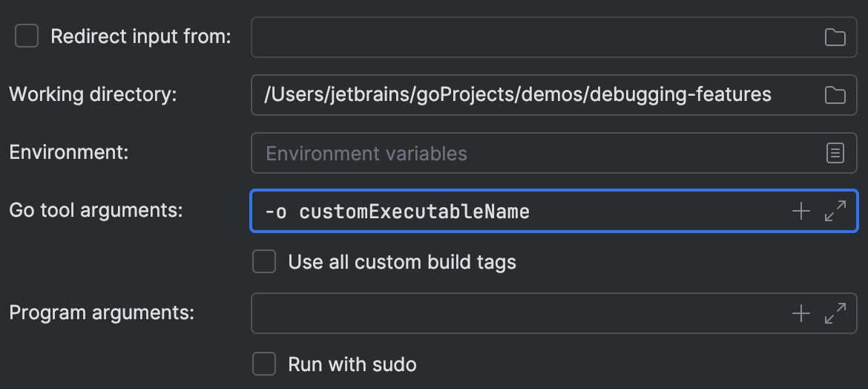
Task: Click the '-o customExecutableName' text
Action: (x=397, y=212)
